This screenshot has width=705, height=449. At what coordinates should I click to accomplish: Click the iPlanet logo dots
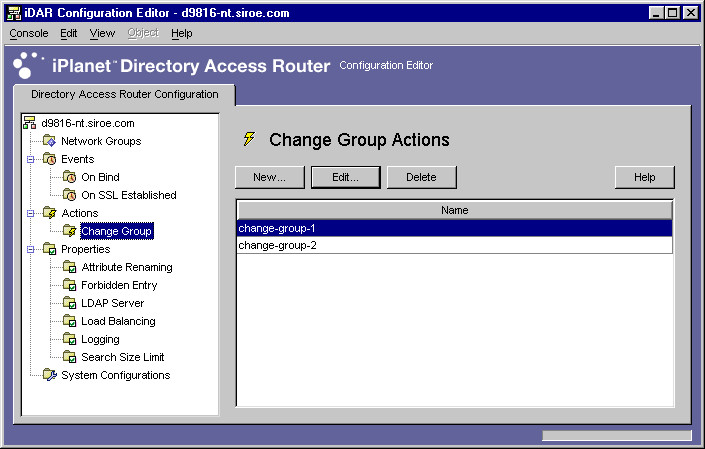pos(28,65)
